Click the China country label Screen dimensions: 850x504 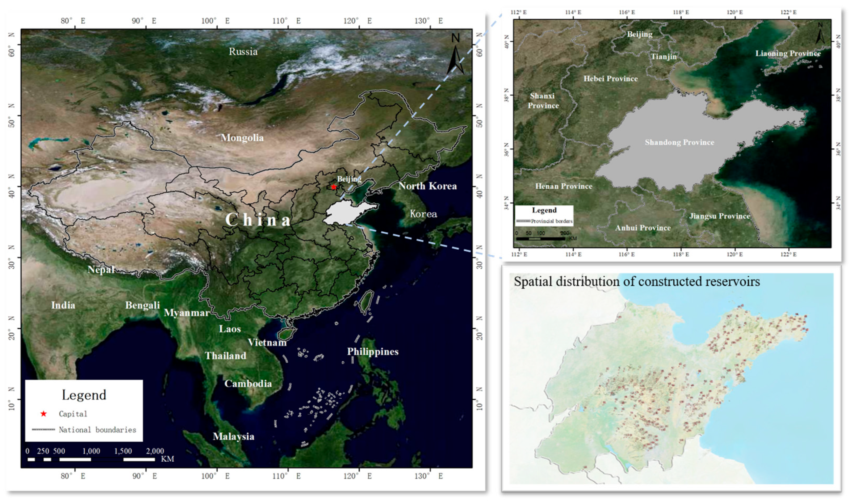tap(258, 220)
